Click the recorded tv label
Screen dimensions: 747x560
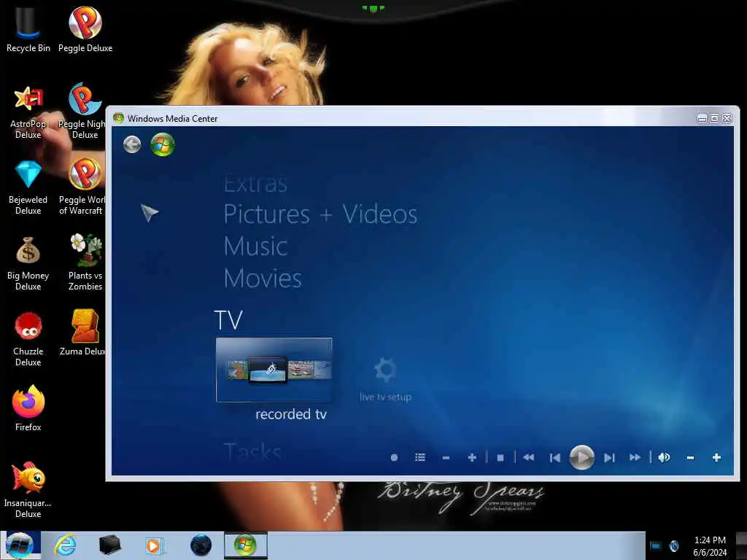pyautogui.click(x=291, y=414)
